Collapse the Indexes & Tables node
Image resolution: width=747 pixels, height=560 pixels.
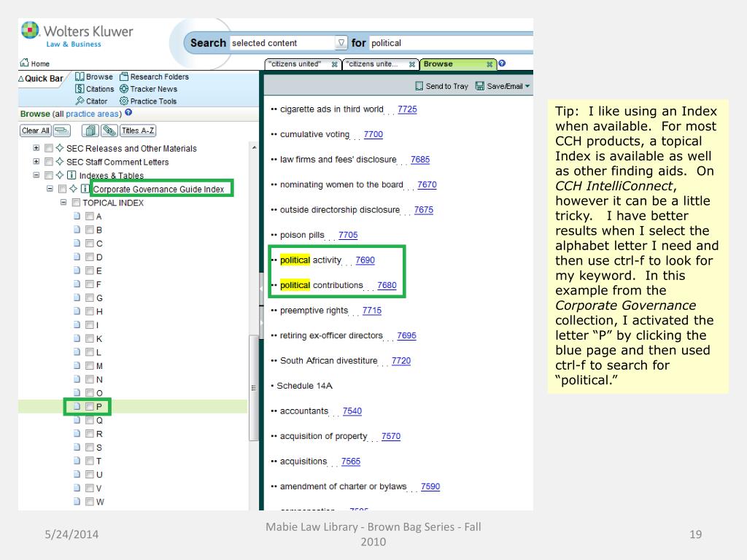tap(36, 175)
